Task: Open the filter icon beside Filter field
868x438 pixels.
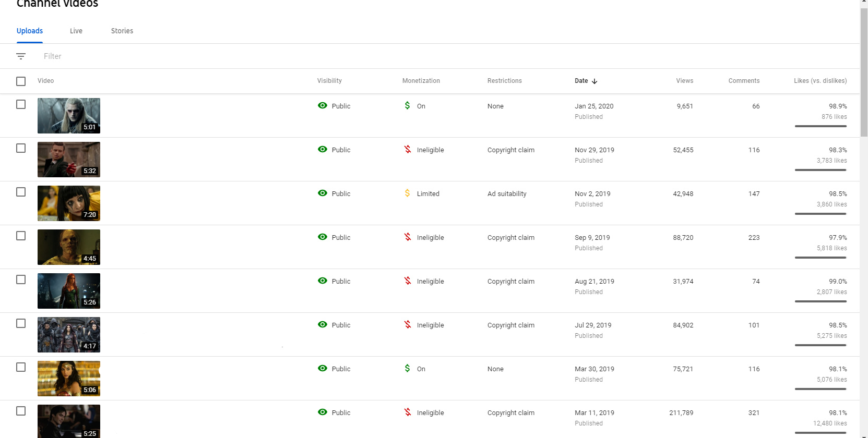Action: coord(21,56)
